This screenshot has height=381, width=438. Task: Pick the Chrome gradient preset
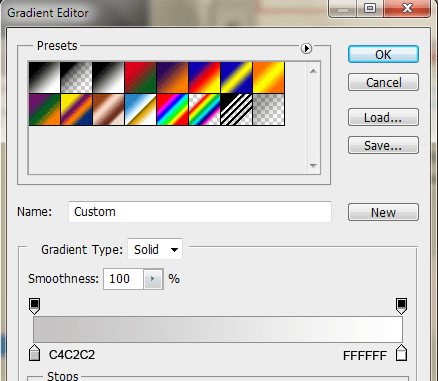click(x=140, y=109)
